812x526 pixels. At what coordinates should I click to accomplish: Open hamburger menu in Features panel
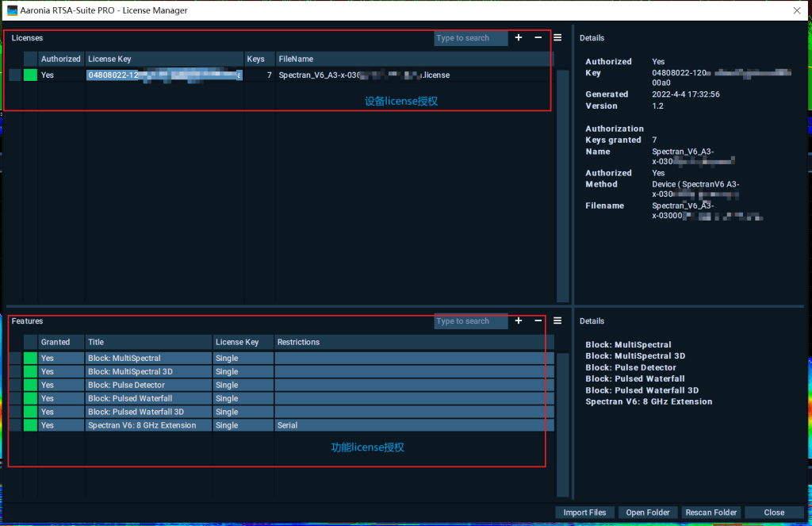click(557, 321)
